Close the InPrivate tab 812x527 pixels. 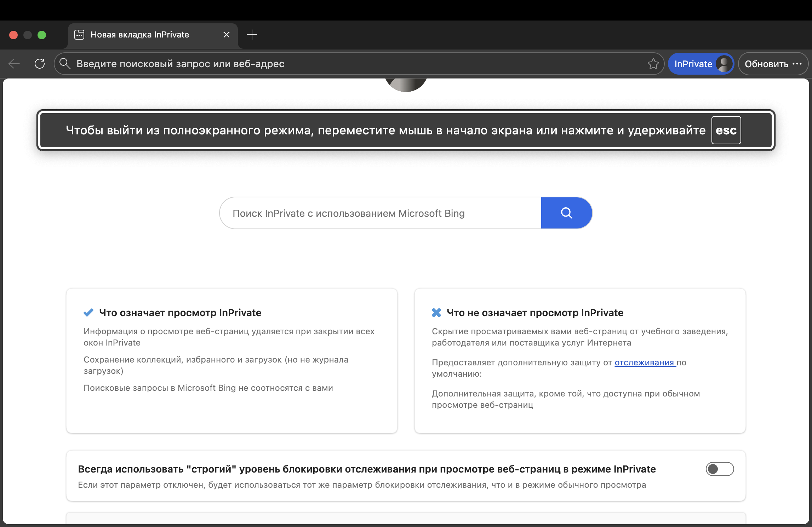click(227, 35)
